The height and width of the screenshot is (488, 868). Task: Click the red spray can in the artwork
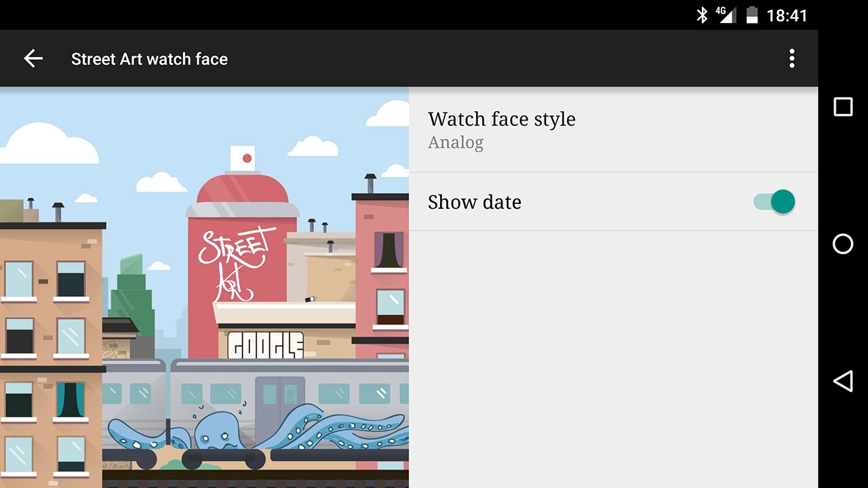tap(244, 203)
